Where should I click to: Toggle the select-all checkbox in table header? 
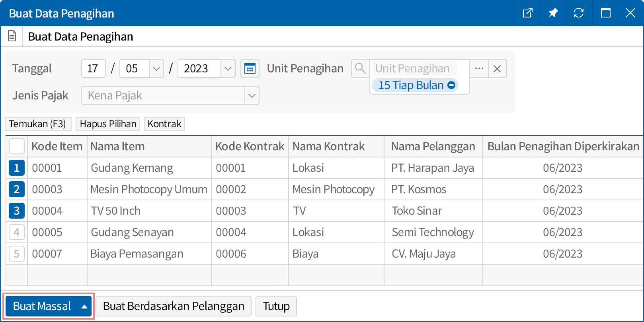click(x=17, y=146)
